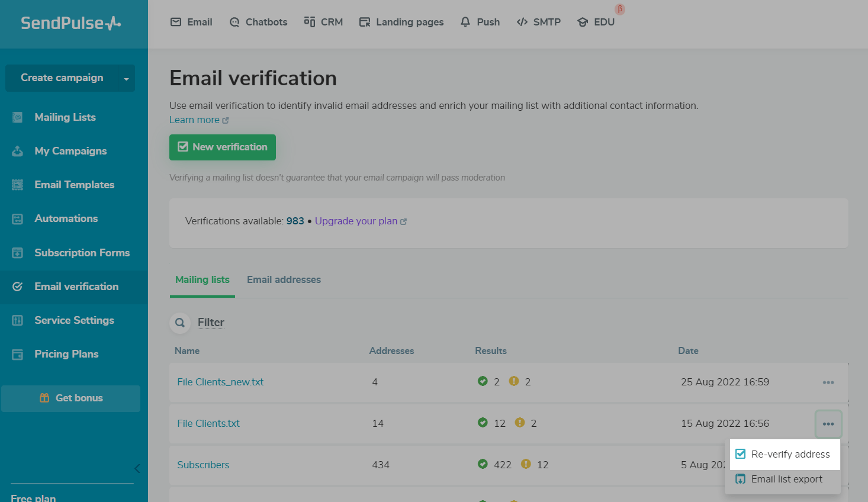Open Automations in sidebar
The width and height of the screenshot is (868, 502).
point(66,218)
